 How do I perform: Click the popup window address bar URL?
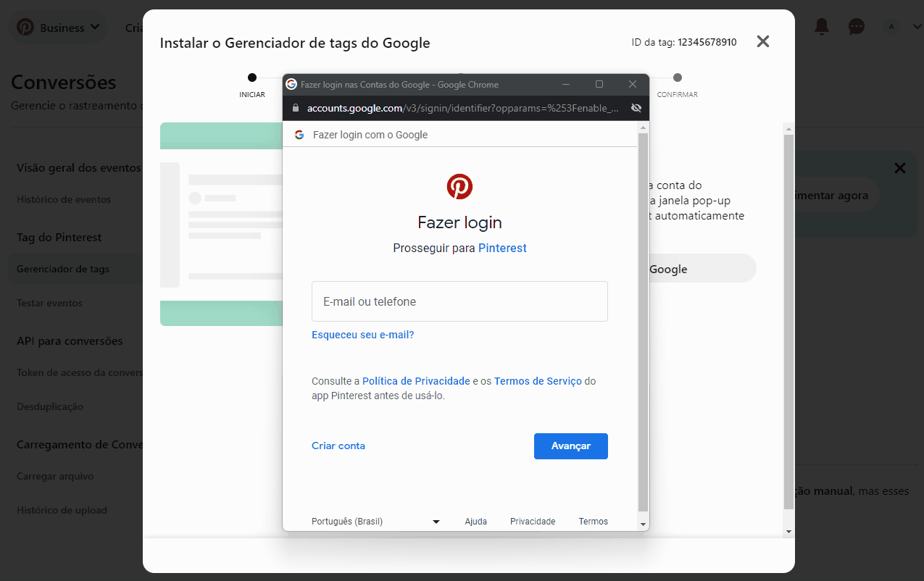tap(463, 108)
